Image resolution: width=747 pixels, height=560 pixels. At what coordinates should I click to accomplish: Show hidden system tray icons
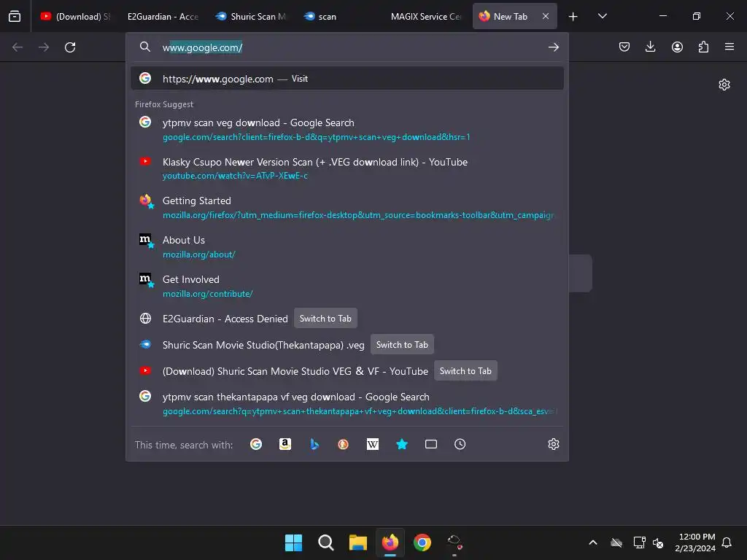click(x=593, y=542)
